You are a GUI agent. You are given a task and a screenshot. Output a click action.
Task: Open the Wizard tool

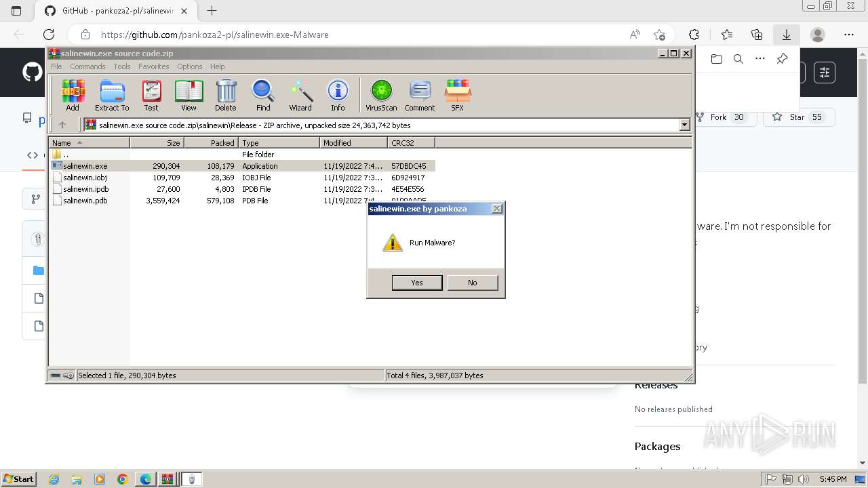click(x=300, y=95)
